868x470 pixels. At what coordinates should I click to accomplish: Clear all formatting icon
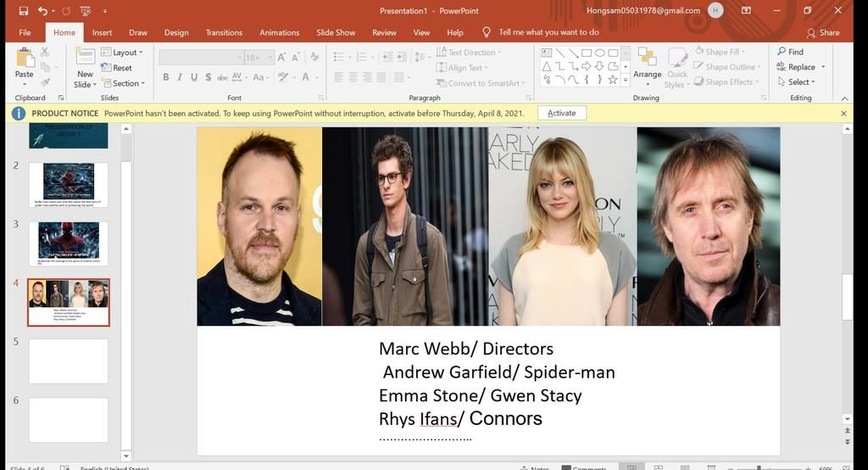click(x=314, y=57)
